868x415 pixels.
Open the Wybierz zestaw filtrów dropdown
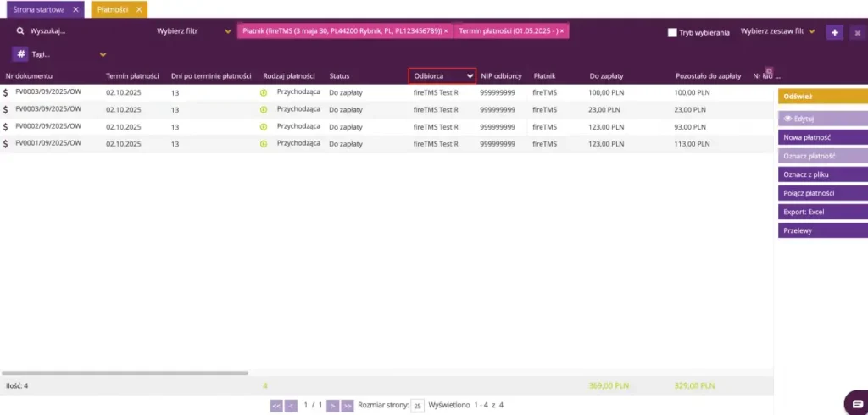click(811, 31)
